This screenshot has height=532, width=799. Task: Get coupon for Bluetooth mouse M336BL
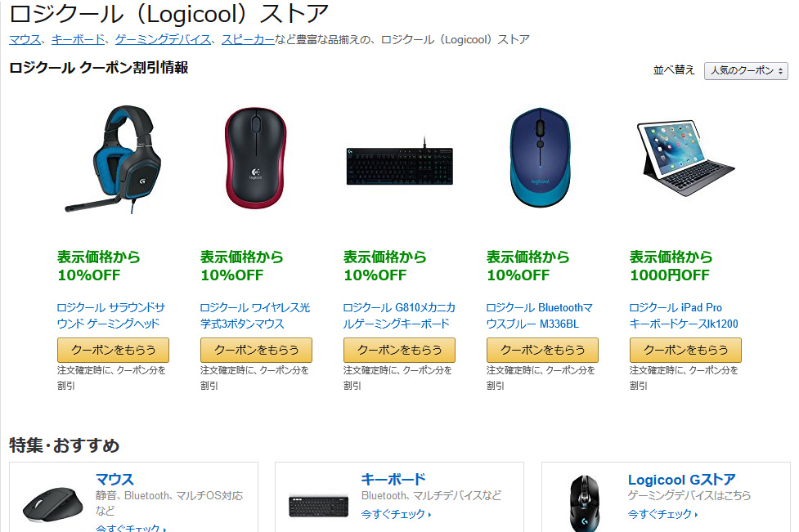(x=543, y=350)
